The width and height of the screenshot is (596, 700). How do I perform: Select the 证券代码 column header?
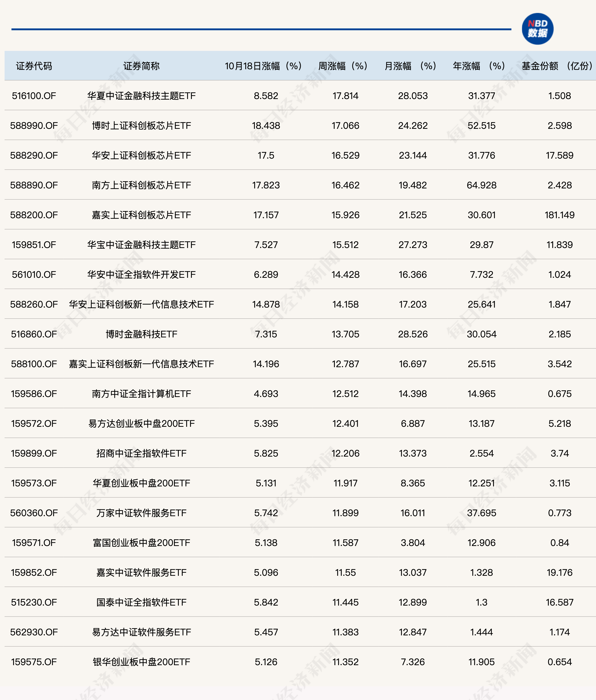[34, 66]
